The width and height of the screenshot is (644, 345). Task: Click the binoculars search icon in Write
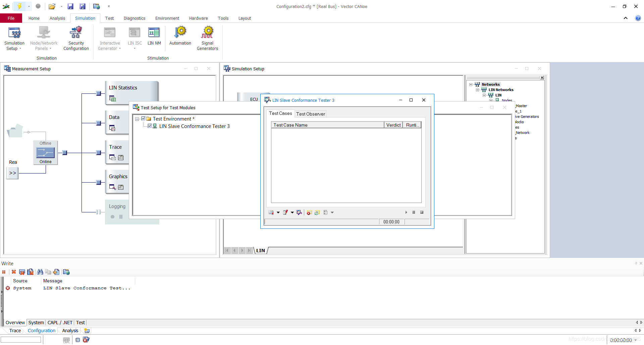click(x=40, y=272)
